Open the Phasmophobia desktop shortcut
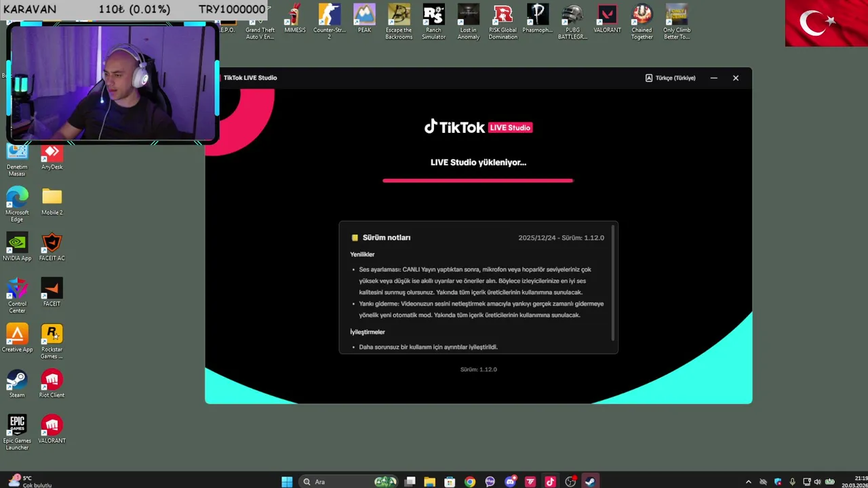868x488 pixels. point(538,20)
